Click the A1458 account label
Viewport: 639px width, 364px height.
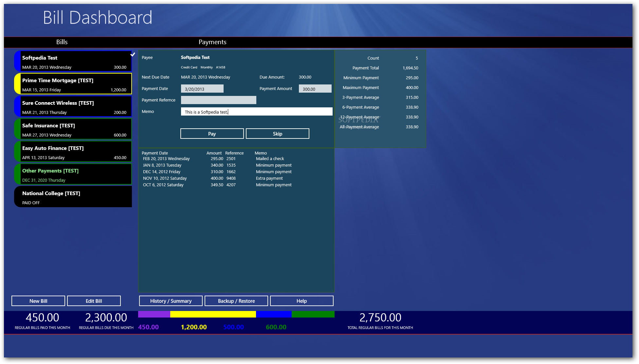221,67
